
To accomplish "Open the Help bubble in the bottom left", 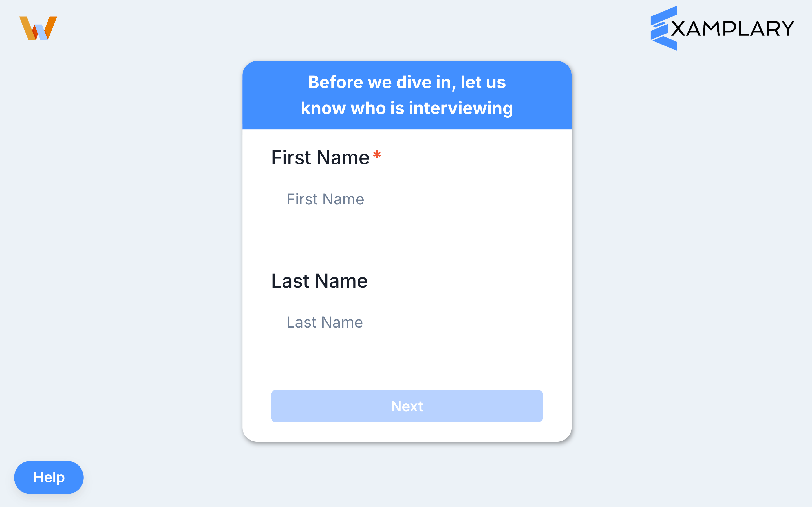I will pos(49,477).
